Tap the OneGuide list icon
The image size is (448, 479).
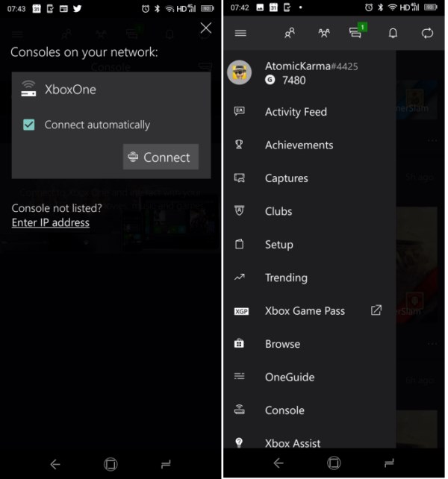click(x=239, y=376)
